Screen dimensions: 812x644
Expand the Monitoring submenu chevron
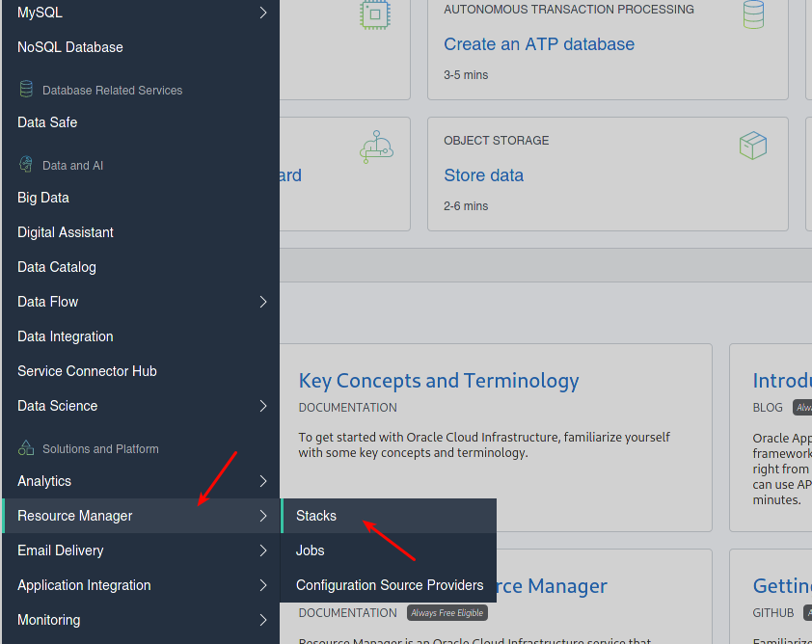click(263, 620)
